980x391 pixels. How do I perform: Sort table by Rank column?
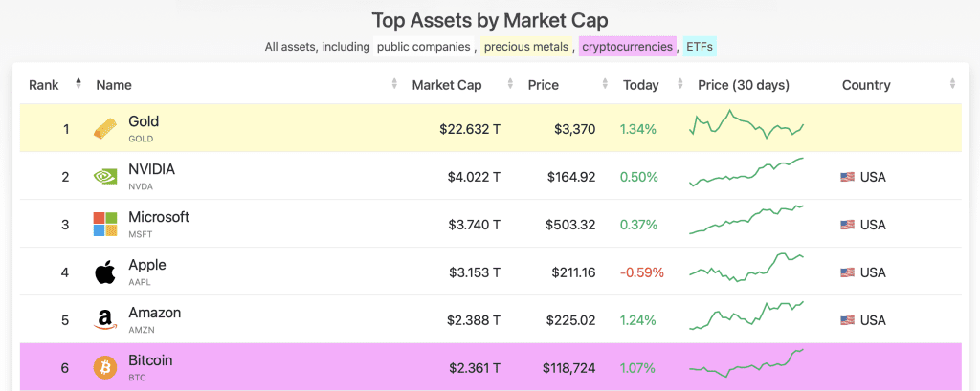point(44,85)
